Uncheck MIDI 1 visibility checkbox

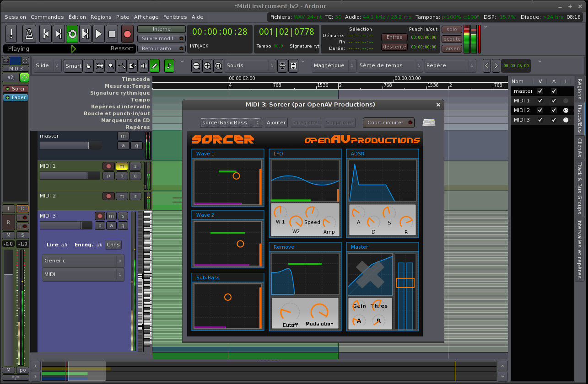point(540,101)
